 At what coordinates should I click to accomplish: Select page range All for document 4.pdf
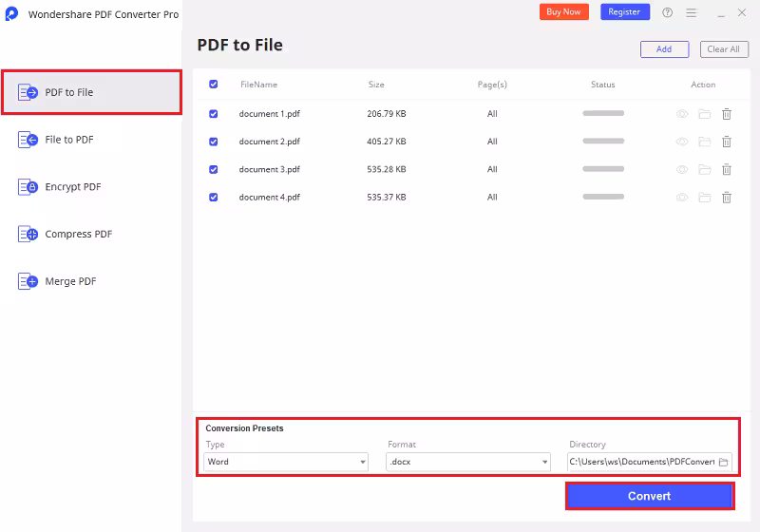click(492, 198)
